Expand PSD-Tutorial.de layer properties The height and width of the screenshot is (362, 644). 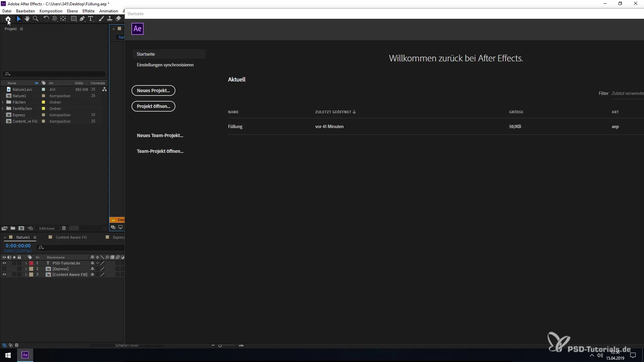point(26,263)
